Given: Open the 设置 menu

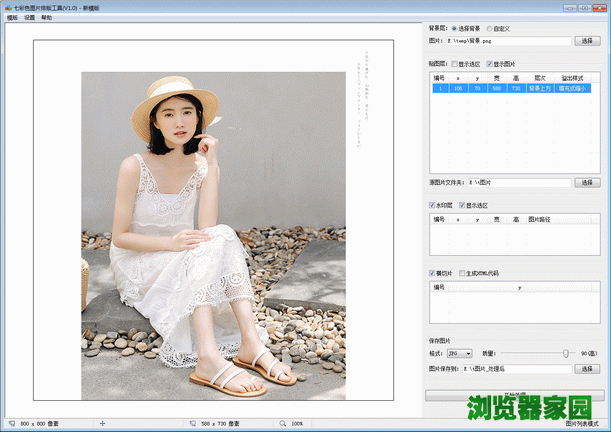Looking at the screenshot, I should point(29,18).
